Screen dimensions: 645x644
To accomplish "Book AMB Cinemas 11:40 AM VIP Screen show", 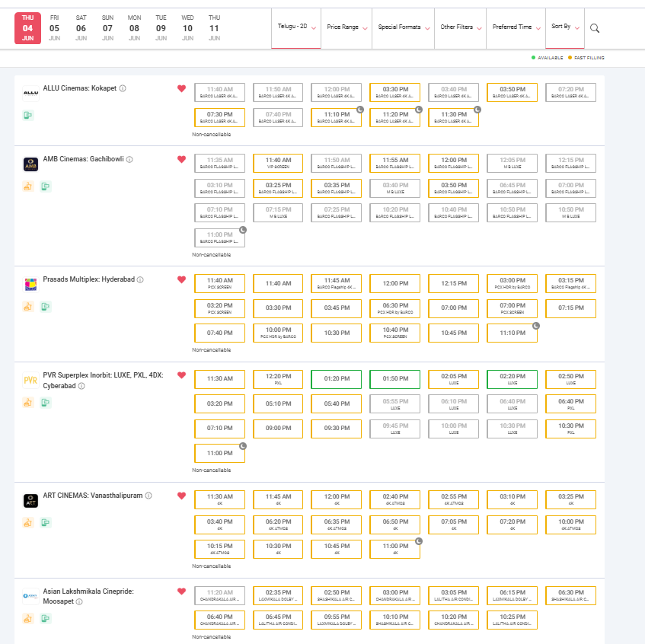I will 278,163.
